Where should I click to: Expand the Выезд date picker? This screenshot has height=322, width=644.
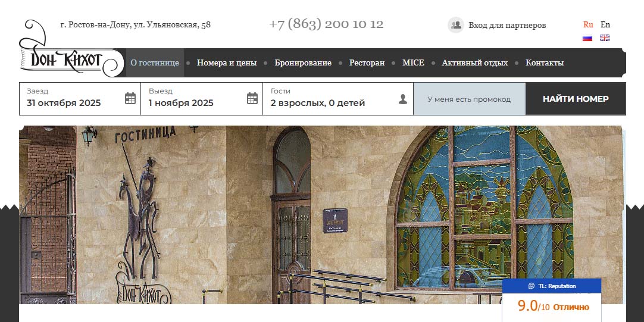click(x=193, y=98)
